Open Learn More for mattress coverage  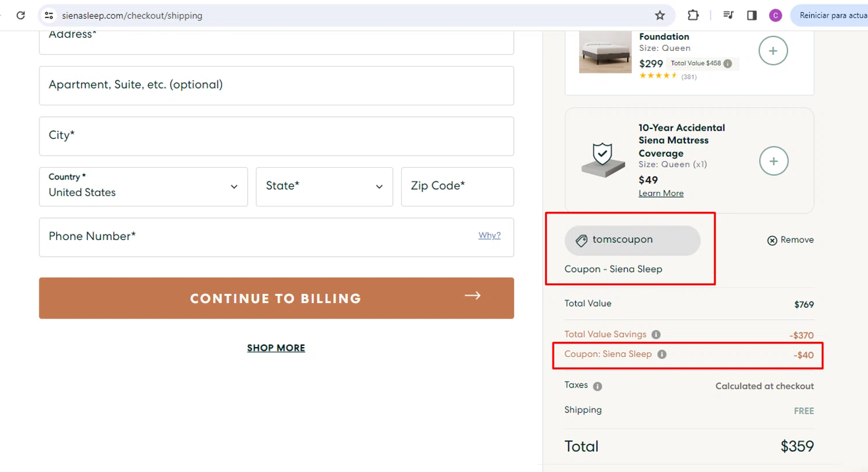(661, 193)
